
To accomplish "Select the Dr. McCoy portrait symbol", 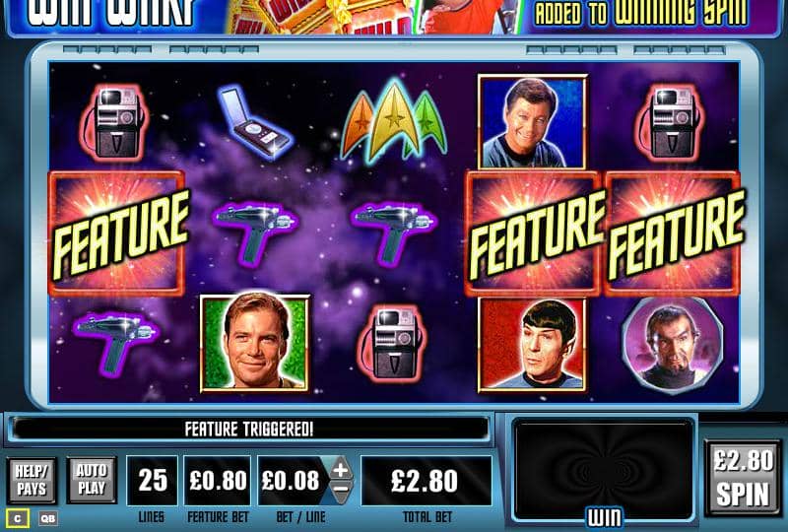I will point(533,122).
